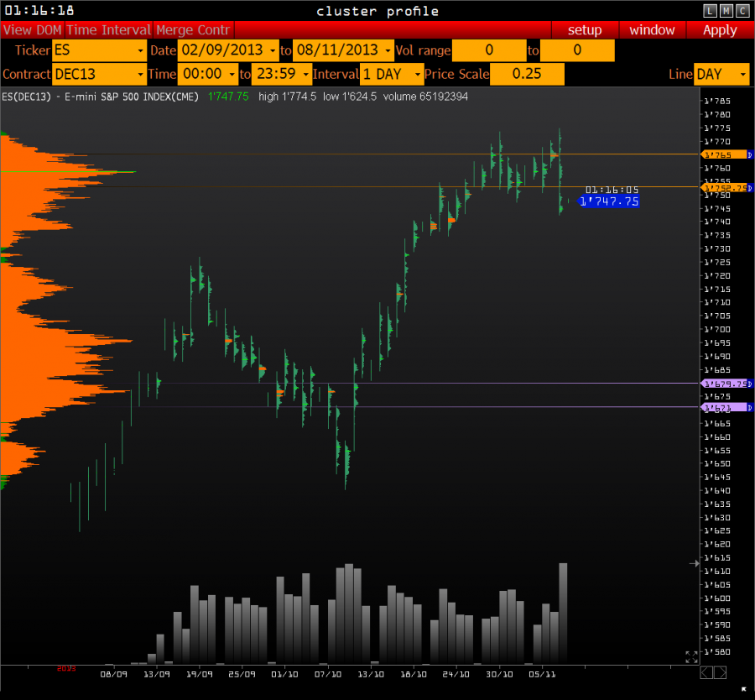Click the L button in title bar
Viewport: 755px width, 700px height.
point(711,10)
